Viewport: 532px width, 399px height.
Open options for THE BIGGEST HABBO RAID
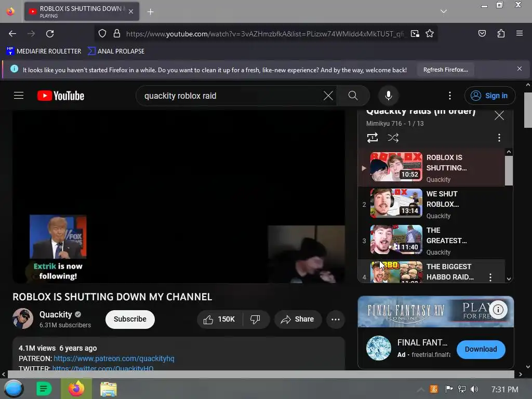[490, 277]
